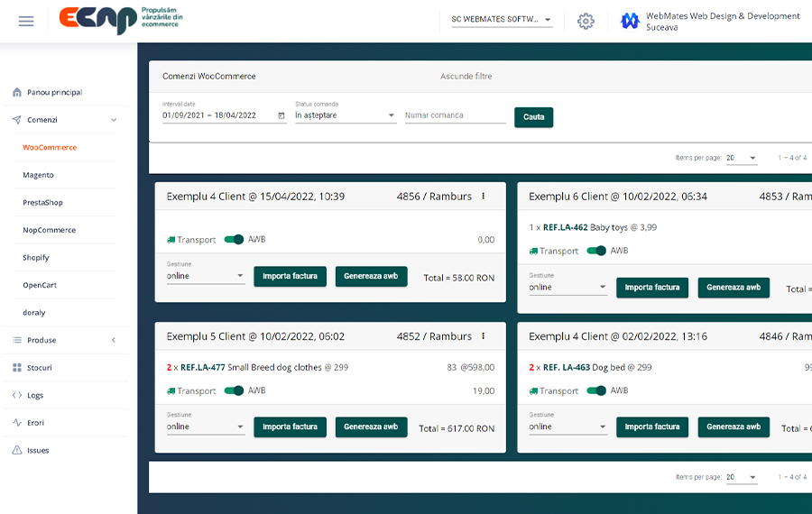Viewport: 812px width, 514px height.
Task: Open the calendar date picker icon
Action: [x=281, y=115]
